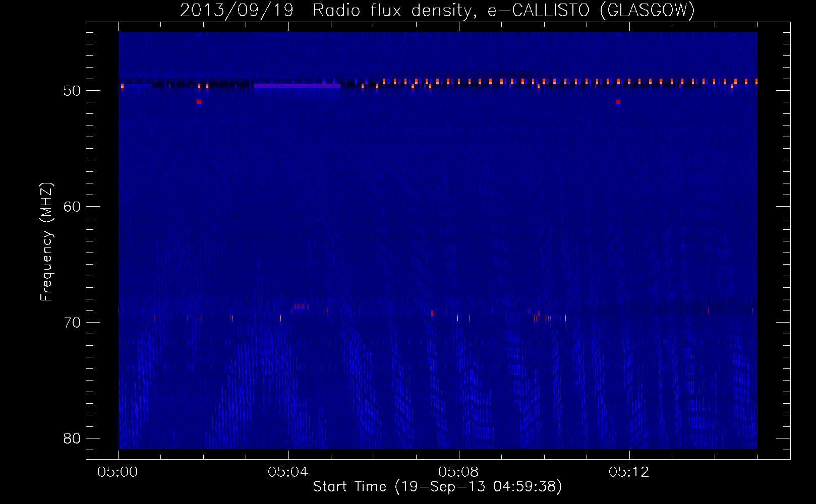This screenshot has width=816, height=504.
Task: Click the "05:12" time tick label
Action: point(629,472)
